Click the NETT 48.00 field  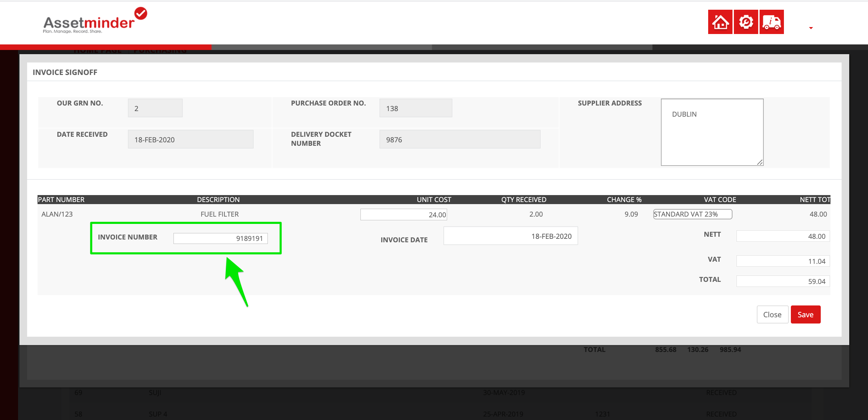coord(783,236)
